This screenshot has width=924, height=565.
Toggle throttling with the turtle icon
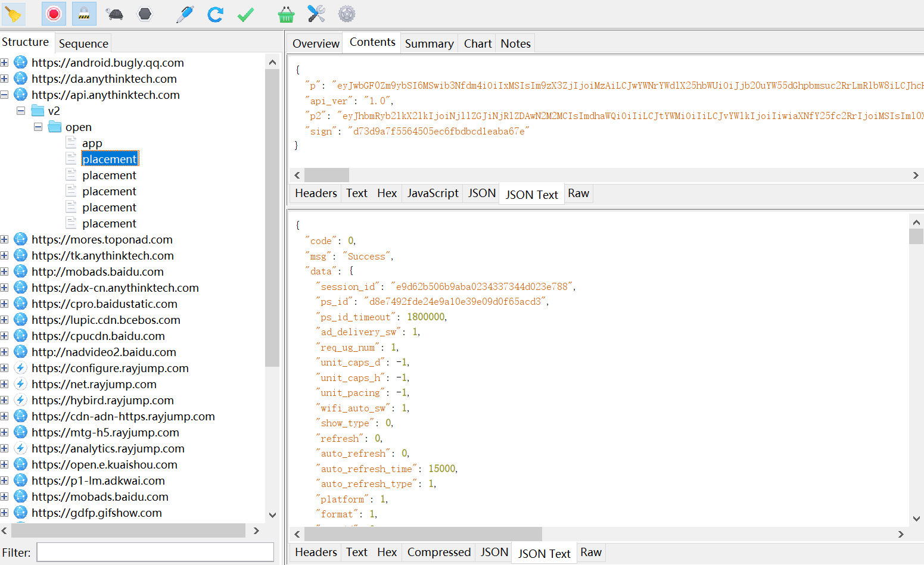click(114, 14)
